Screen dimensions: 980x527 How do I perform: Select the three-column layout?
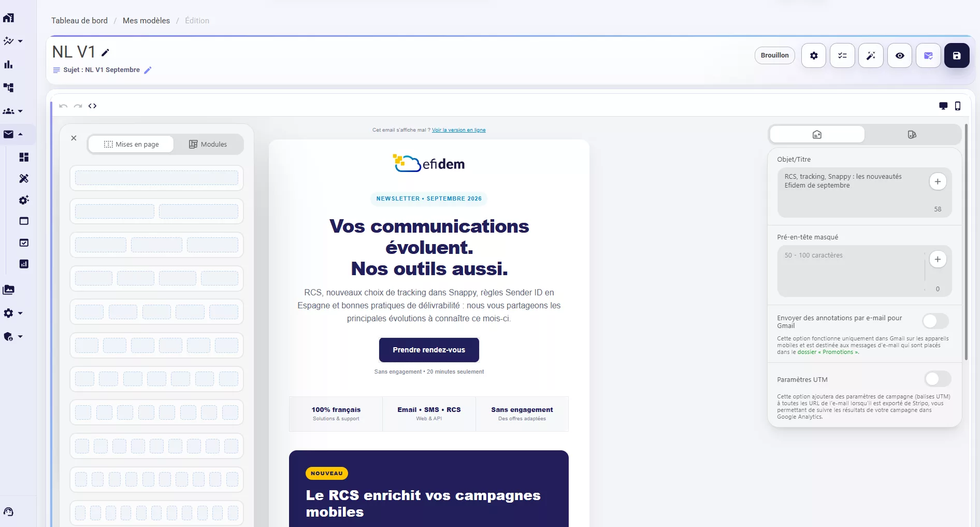coord(156,245)
